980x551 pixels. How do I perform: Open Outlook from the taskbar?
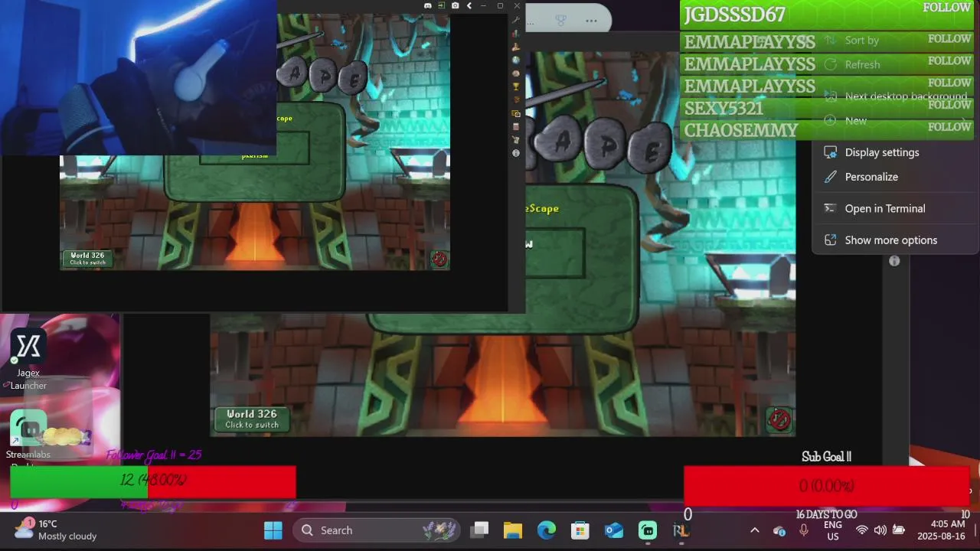pyautogui.click(x=614, y=530)
